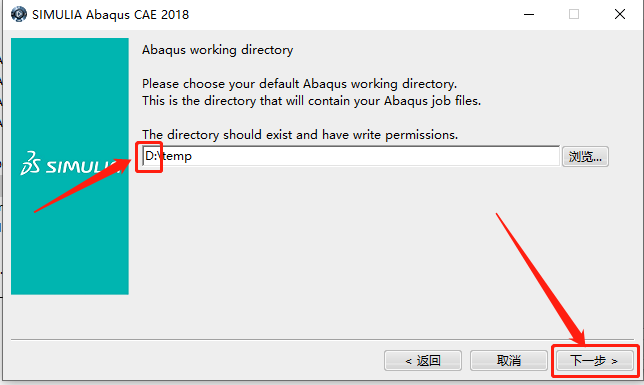Viewport: 644px width, 385px height.
Task: Click the 3DS emblem on the teal banner
Action: 30,163
